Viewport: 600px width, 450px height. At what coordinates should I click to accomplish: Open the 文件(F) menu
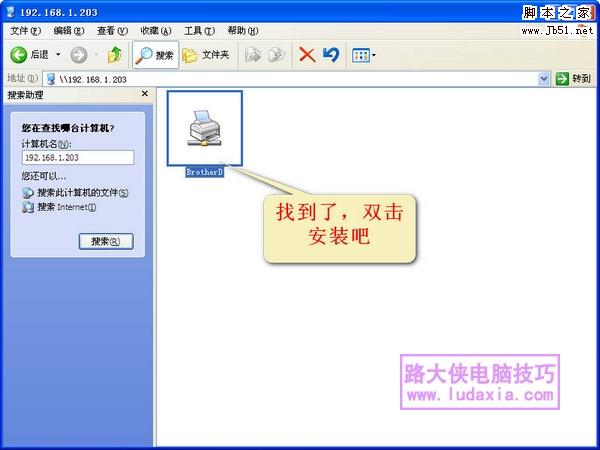pos(25,31)
